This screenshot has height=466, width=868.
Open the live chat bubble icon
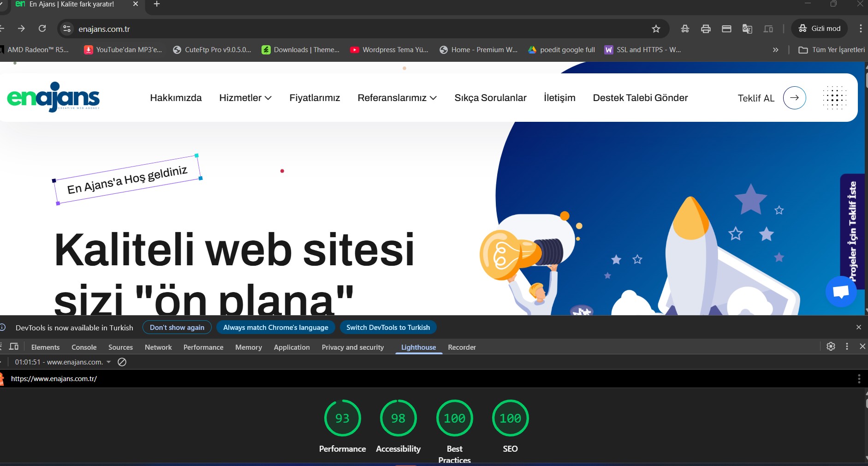click(841, 291)
